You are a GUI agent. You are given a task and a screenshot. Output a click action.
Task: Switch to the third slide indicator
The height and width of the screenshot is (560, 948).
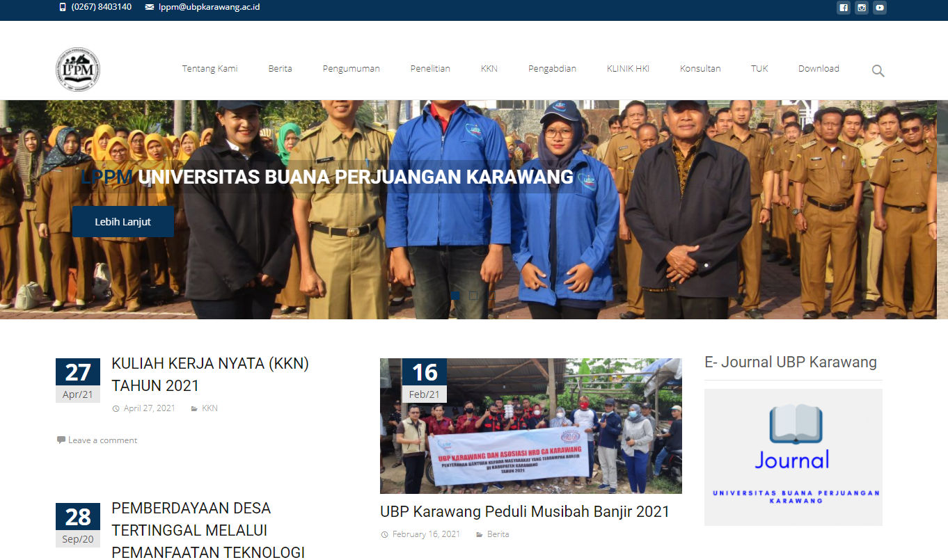pos(491,296)
